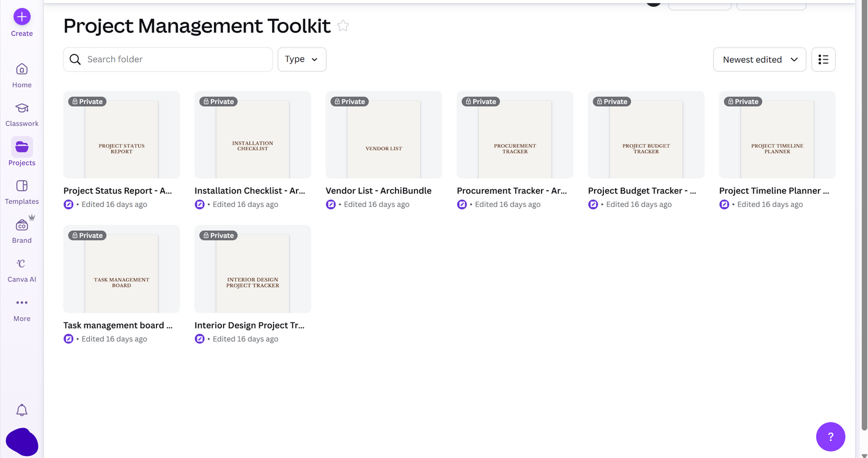868x458 pixels.
Task: Click design icon under Project Budget Tracker
Action: tap(593, 205)
